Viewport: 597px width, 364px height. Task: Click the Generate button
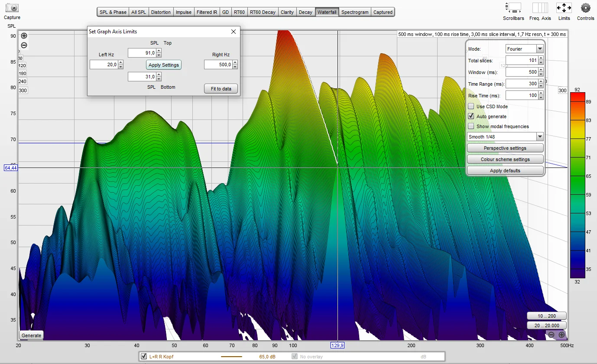click(x=31, y=335)
